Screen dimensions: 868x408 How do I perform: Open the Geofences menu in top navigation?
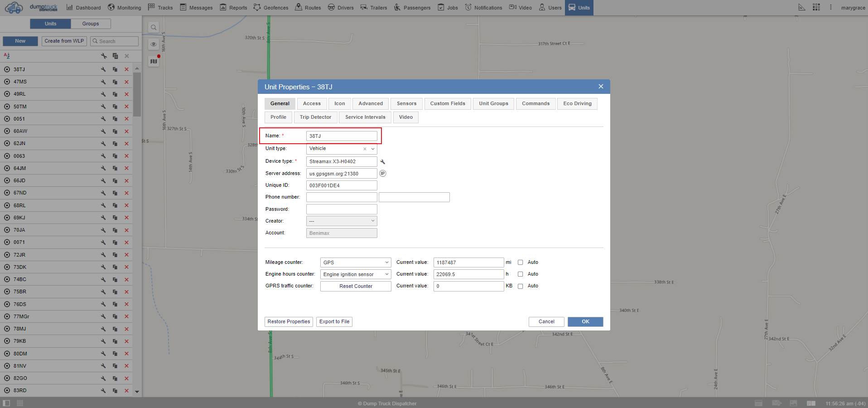pos(271,8)
